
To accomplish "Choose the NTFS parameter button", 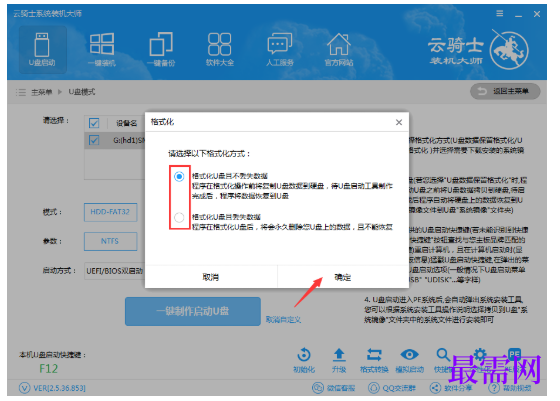I will (110, 241).
